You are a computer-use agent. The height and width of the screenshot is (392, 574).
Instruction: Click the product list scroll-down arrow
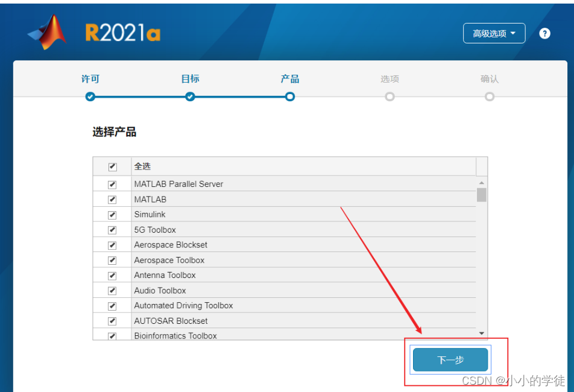point(481,333)
